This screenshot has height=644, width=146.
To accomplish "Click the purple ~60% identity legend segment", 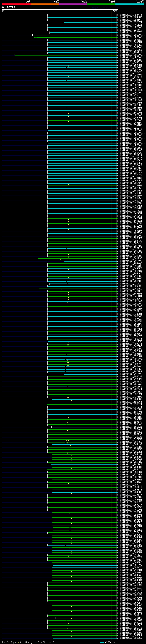I will pyautogui.click(x=73, y=4).
